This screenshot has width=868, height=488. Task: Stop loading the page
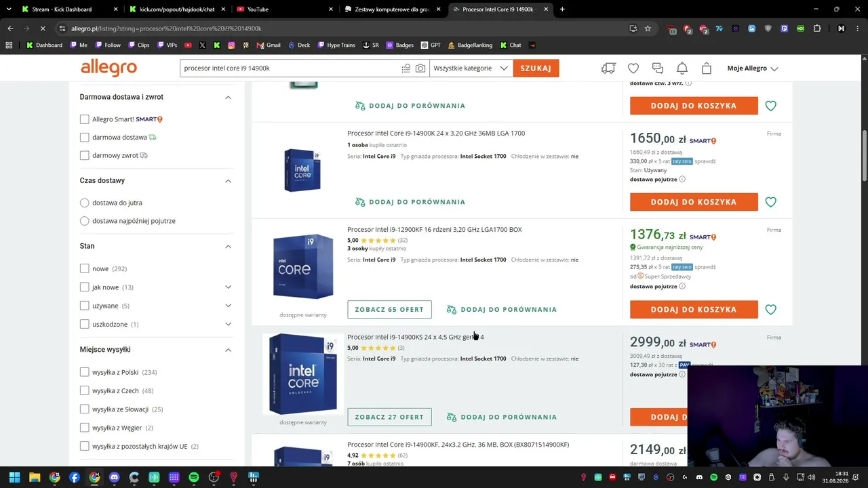pos(42,28)
